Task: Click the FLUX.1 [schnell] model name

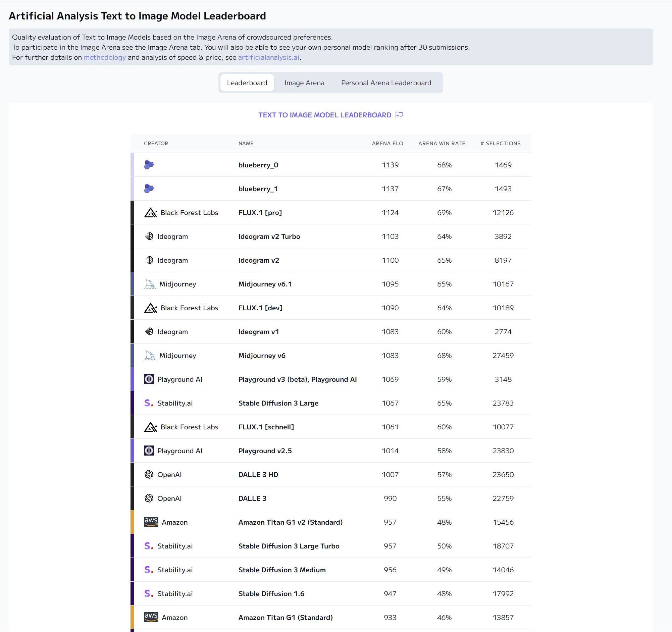Action: 266,427
